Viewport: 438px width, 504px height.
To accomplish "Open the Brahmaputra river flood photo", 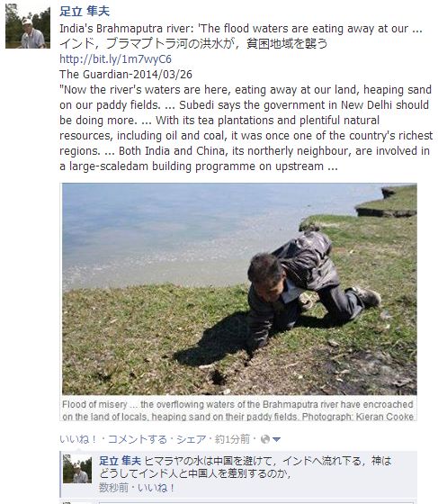I will click(x=239, y=289).
